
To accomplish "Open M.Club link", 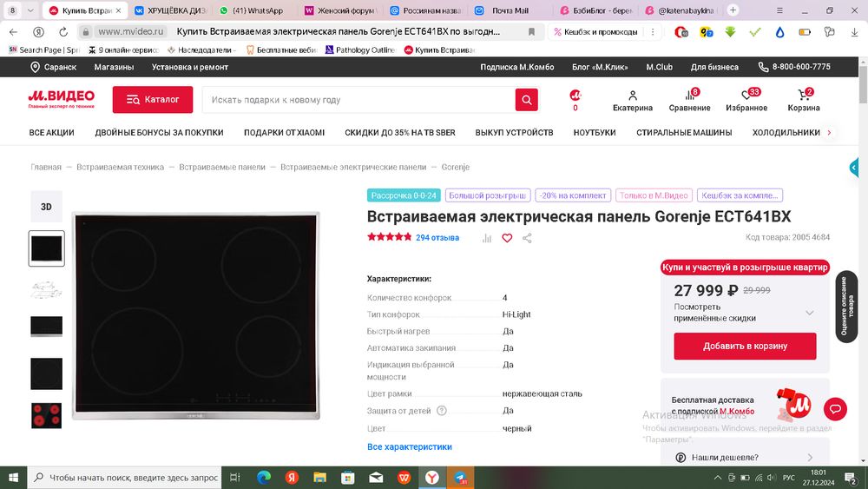I will pyautogui.click(x=660, y=67).
